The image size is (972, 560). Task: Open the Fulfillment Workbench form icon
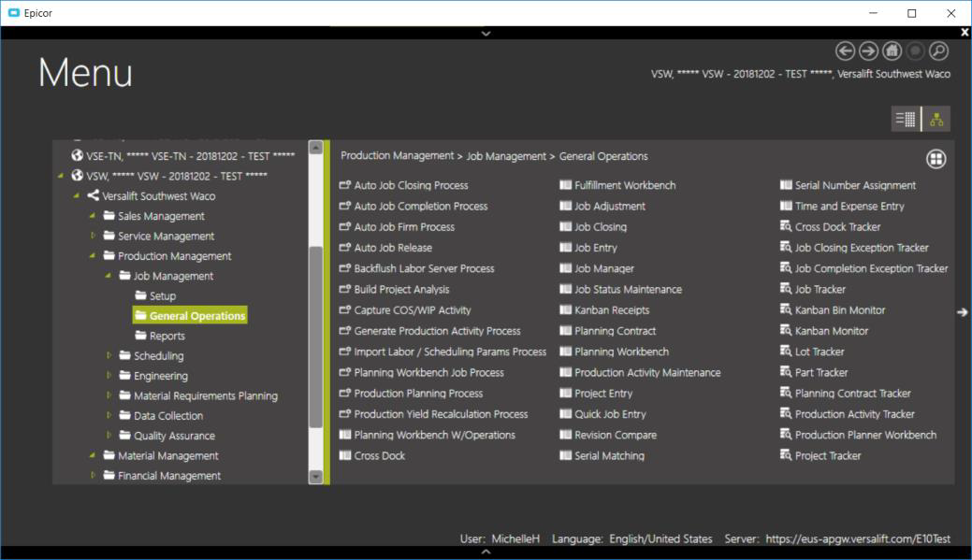point(565,184)
